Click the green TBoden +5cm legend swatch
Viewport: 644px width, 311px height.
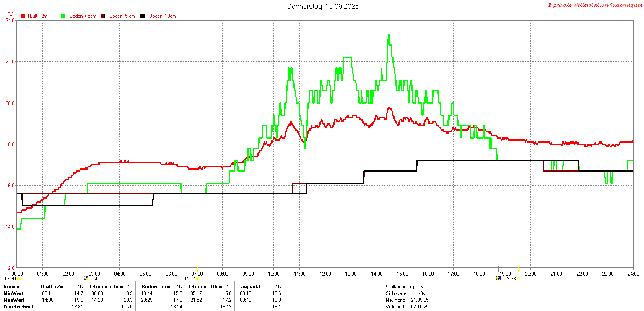[x=63, y=16]
